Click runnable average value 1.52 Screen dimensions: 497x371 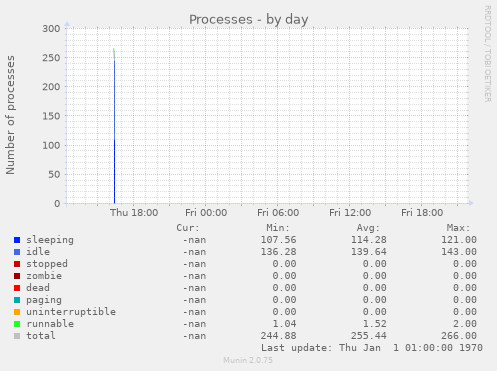click(x=375, y=324)
